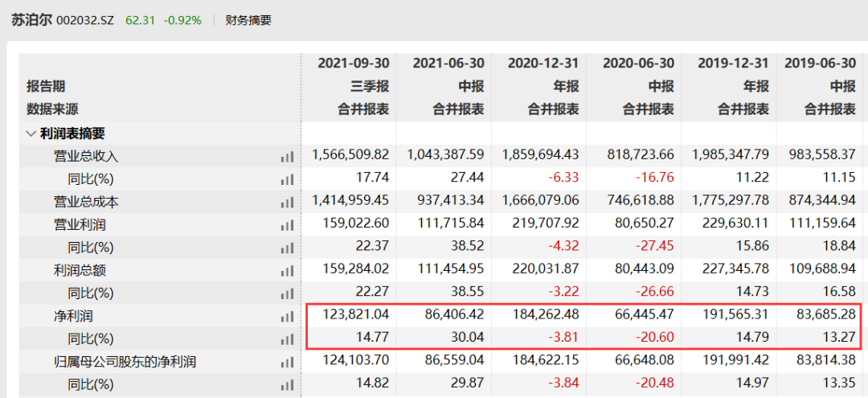Click the 2021-09-30 column header

(x=353, y=63)
